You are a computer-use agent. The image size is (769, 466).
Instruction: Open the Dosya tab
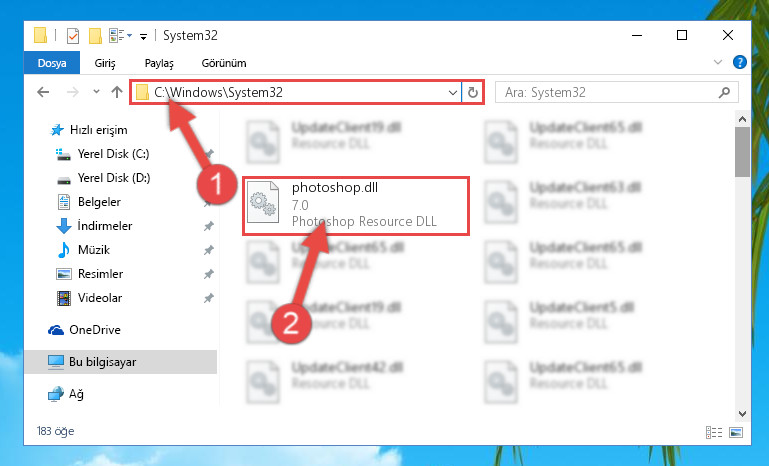point(52,63)
